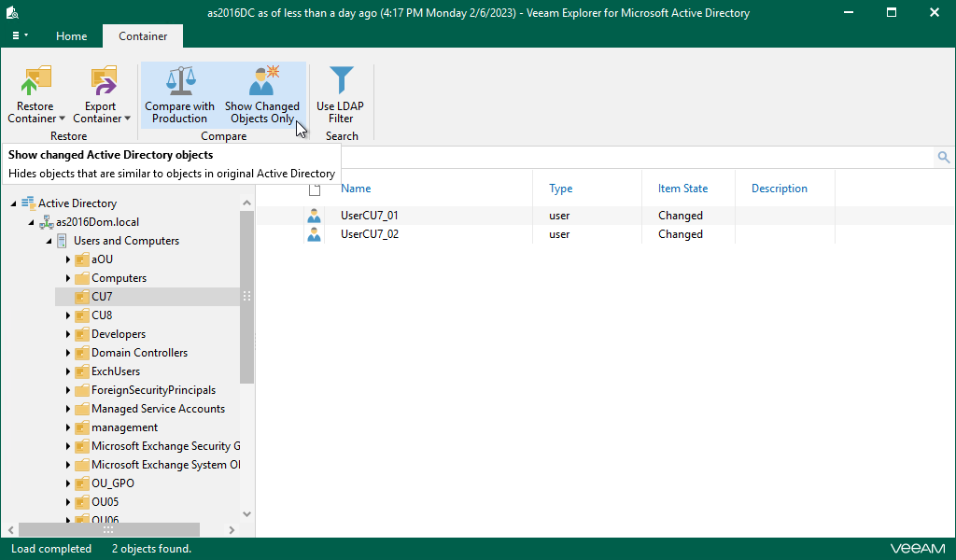Click the pane splitter grip dots
Viewport: 956px width, 560px height.
click(255, 342)
